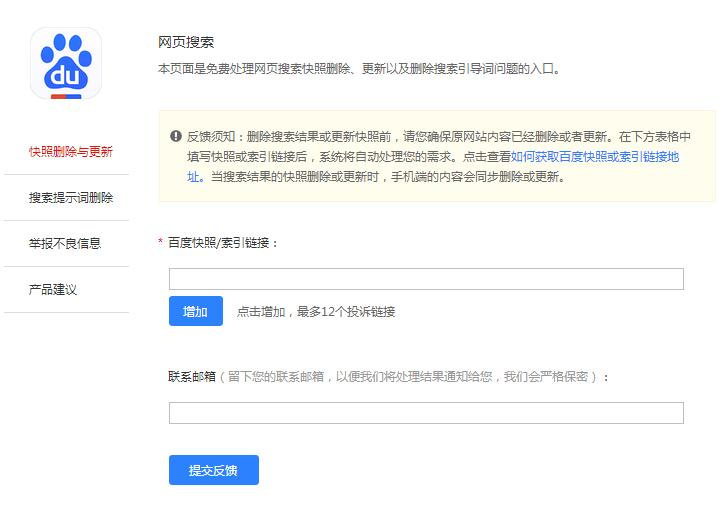Open the 搜索提示词删除 sidebar item
This screenshot has width=718, height=505.
(70, 198)
